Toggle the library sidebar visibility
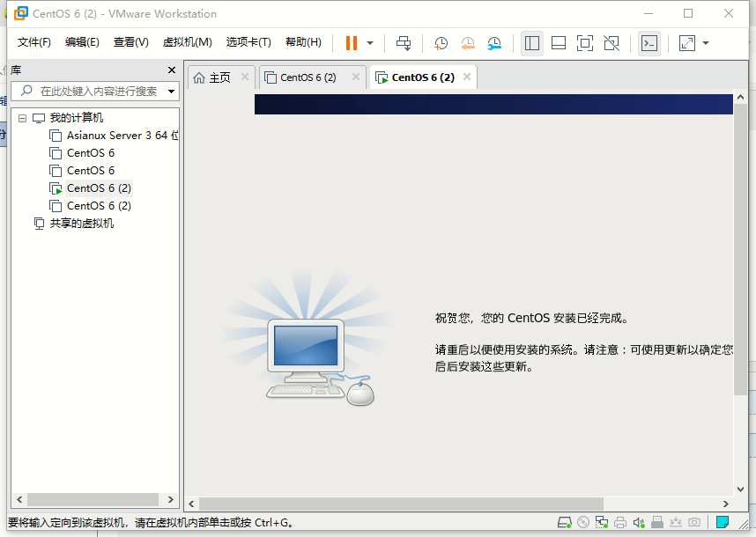756x537 pixels. (x=532, y=43)
